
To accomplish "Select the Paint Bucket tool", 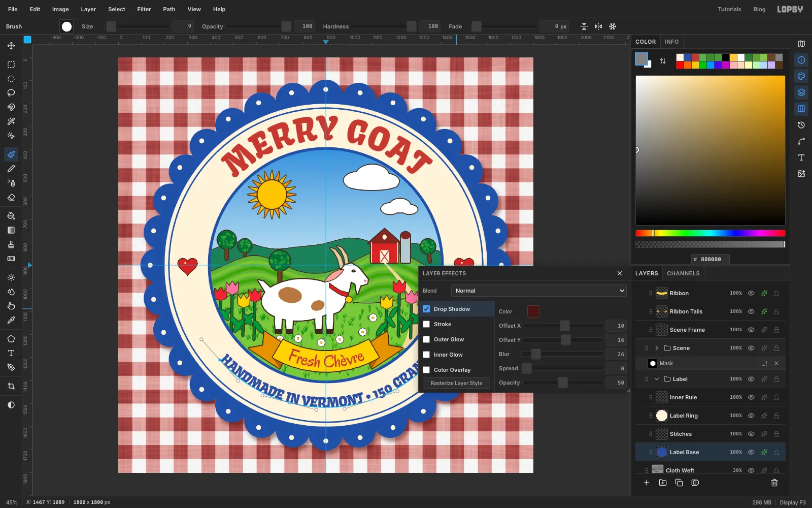I will (x=11, y=216).
